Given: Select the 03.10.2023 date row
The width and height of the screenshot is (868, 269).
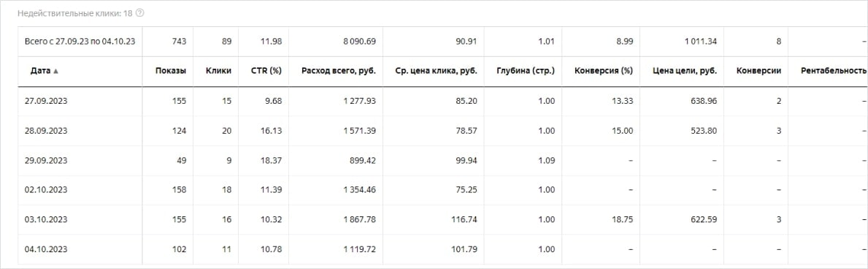Looking at the screenshot, I should click(x=443, y=219).
